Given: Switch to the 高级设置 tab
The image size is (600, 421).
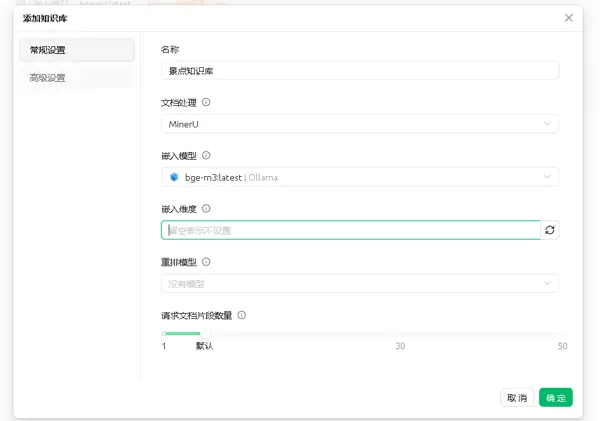Looking at the screenshot, I should coord(76,78).
